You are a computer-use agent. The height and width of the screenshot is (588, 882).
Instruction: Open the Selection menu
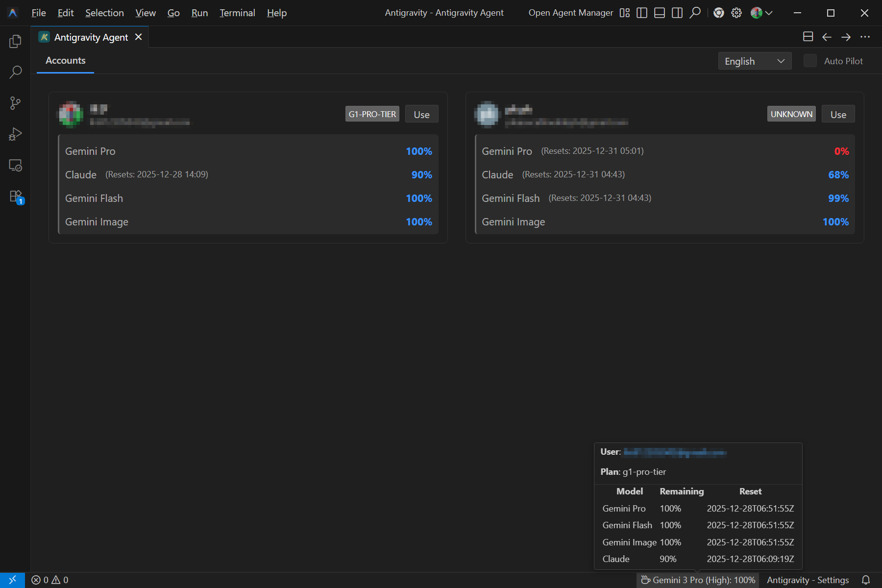(x=104, y=13)
